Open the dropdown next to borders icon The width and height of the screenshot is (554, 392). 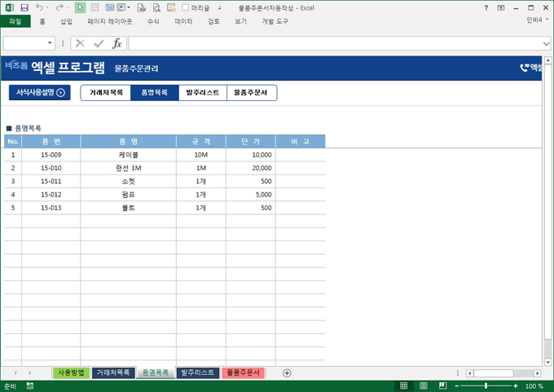tap(129, 7)
